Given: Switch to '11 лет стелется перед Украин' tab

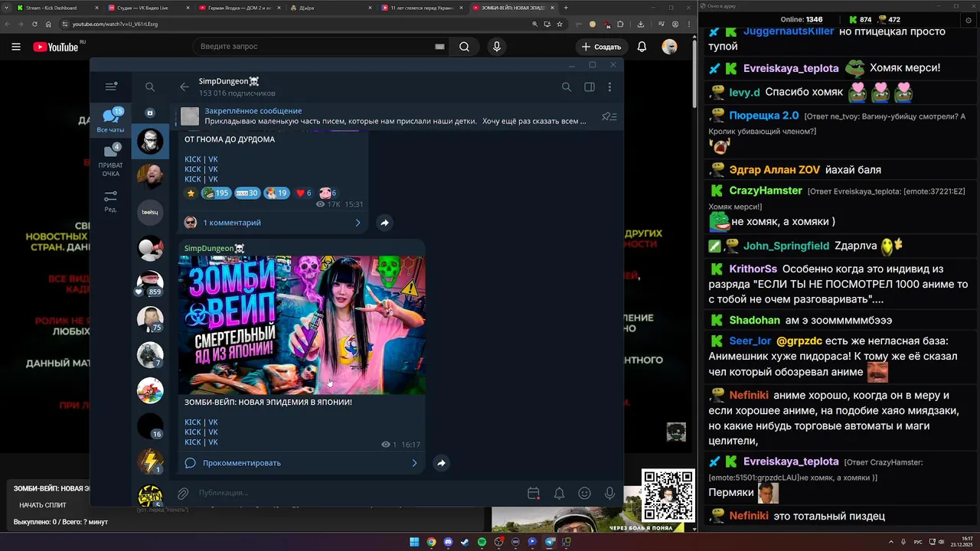Looking at the screenshot, I should 423,8.
